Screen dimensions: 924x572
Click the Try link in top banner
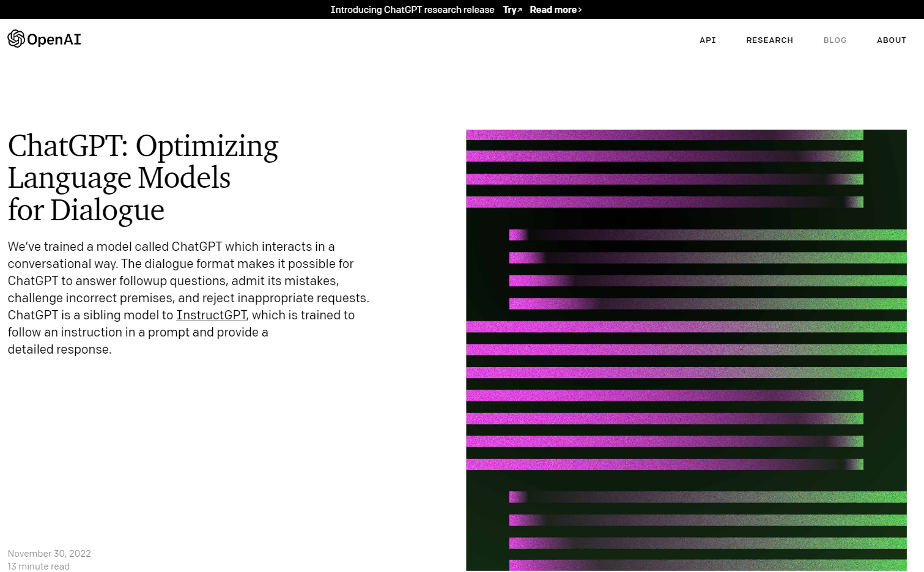pos(512,10)
